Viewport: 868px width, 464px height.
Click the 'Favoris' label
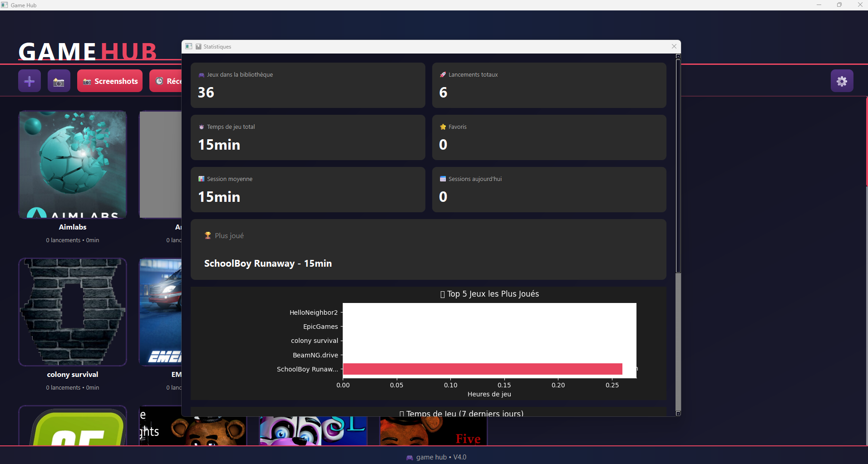458,127
